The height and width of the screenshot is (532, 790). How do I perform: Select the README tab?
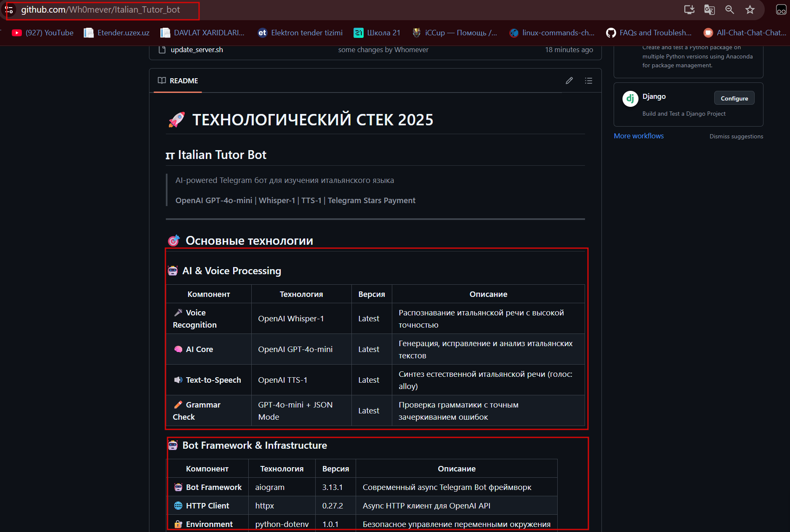point(178,80)
